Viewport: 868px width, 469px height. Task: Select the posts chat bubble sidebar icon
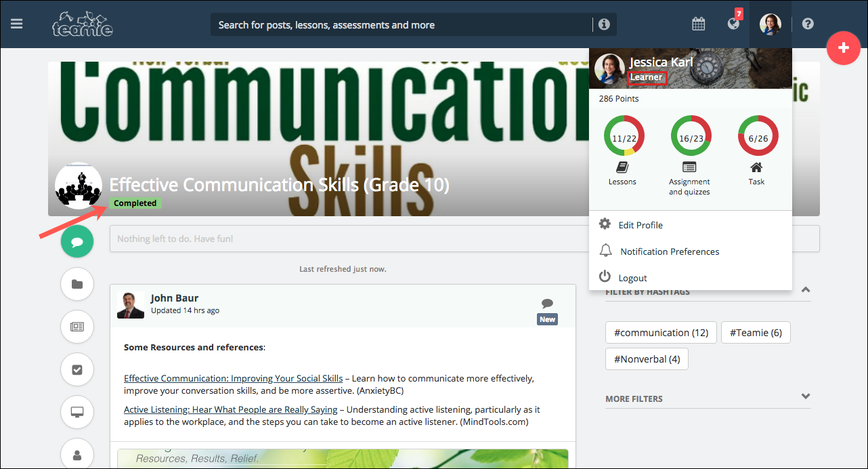pyautogui.click(x=77, y=241)
